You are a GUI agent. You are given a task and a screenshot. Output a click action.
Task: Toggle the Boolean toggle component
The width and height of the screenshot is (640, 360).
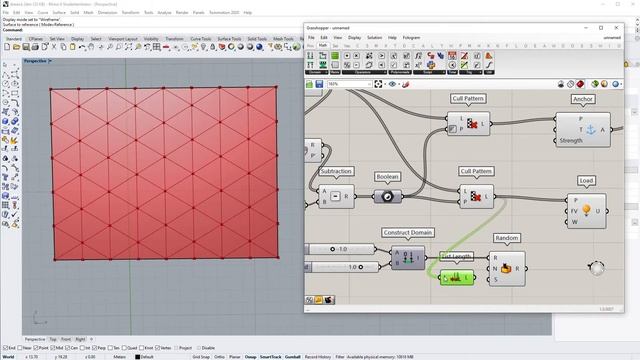tap(387, 197)
